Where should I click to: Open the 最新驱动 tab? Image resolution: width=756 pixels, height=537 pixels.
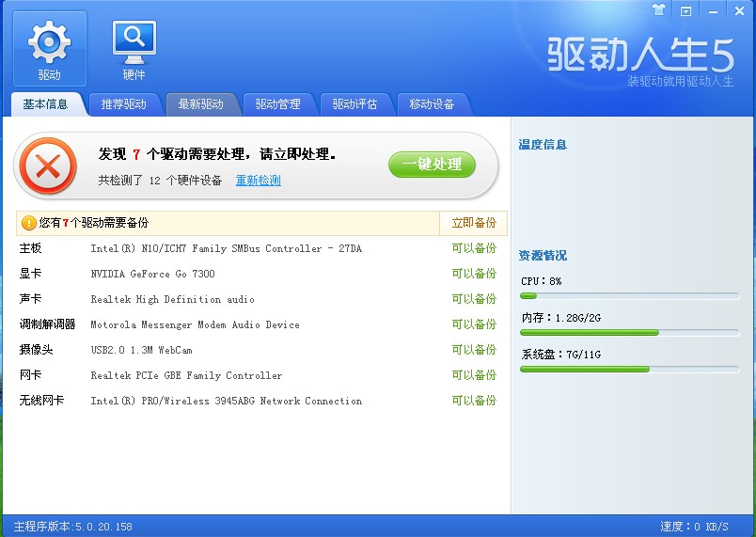pyautogui.click(x=201, y=104)
